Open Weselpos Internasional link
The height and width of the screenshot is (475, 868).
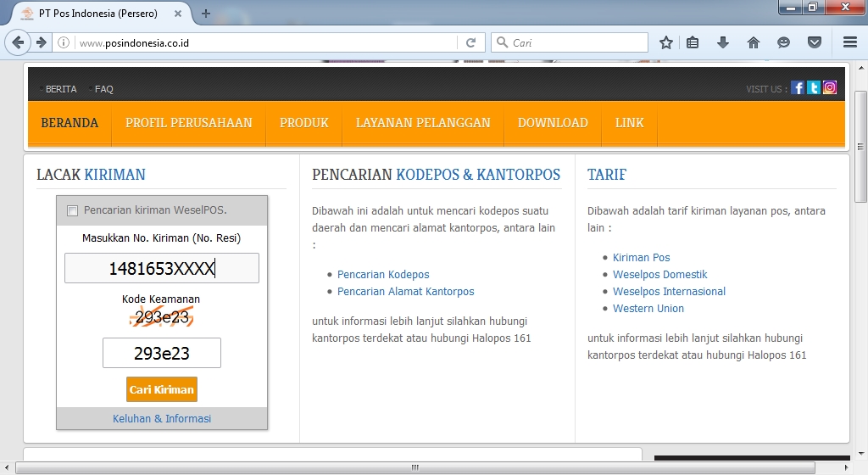point(669,292)
